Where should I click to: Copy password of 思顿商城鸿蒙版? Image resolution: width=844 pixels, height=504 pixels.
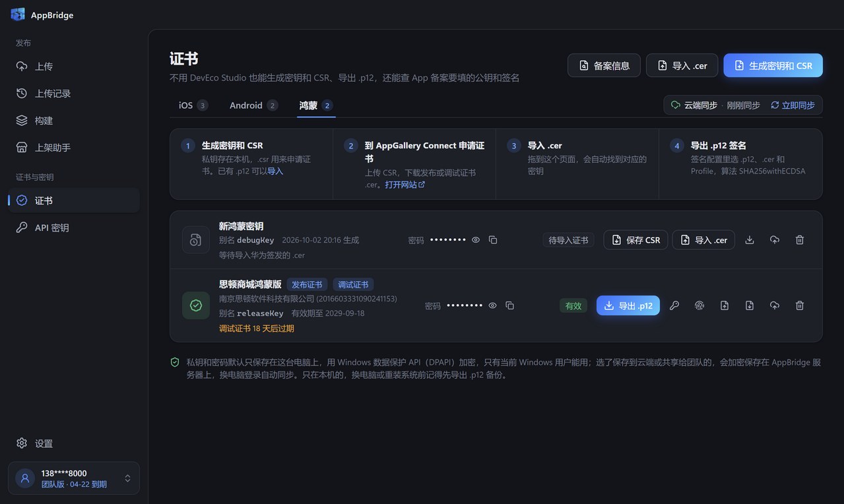tap(509, 305)
